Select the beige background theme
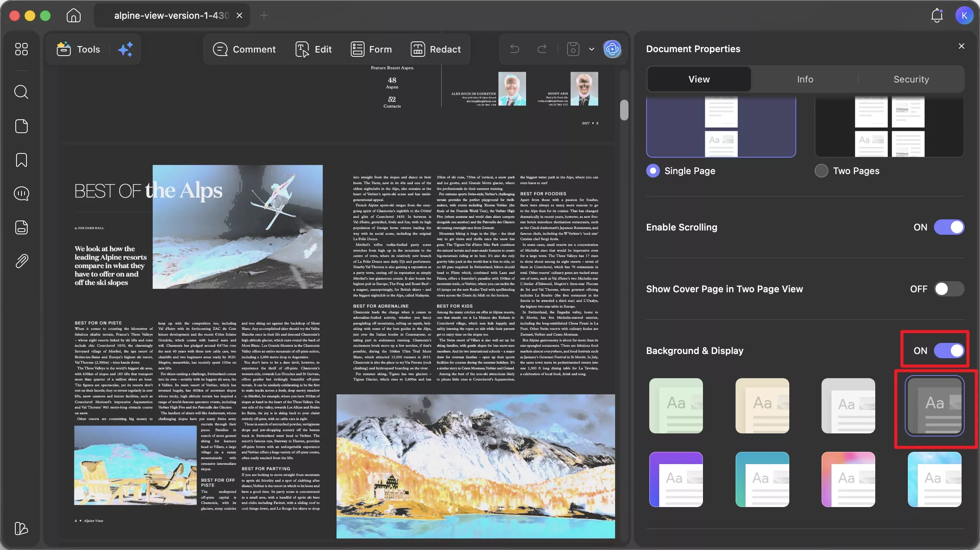The width and height of the screenshot is (980, 550). pyautogui.click(x=762, y=406)
